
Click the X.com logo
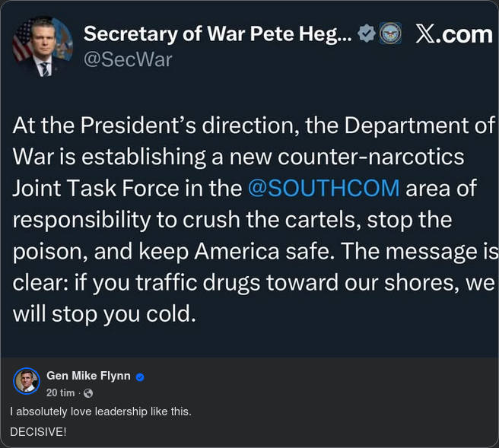(454, 34)
